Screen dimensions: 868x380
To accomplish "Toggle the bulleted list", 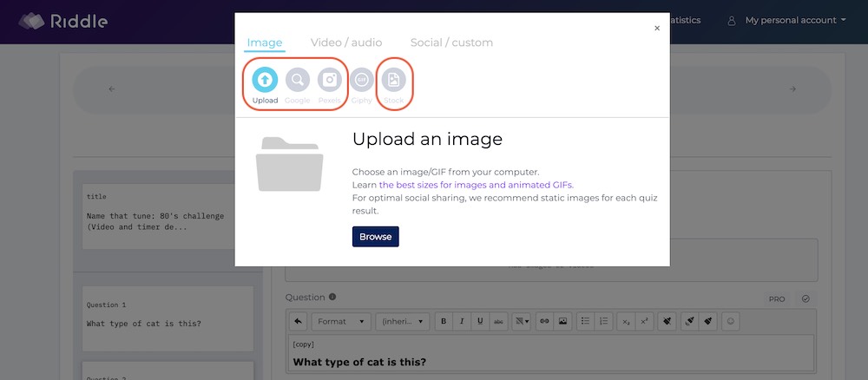I will 585,321.
